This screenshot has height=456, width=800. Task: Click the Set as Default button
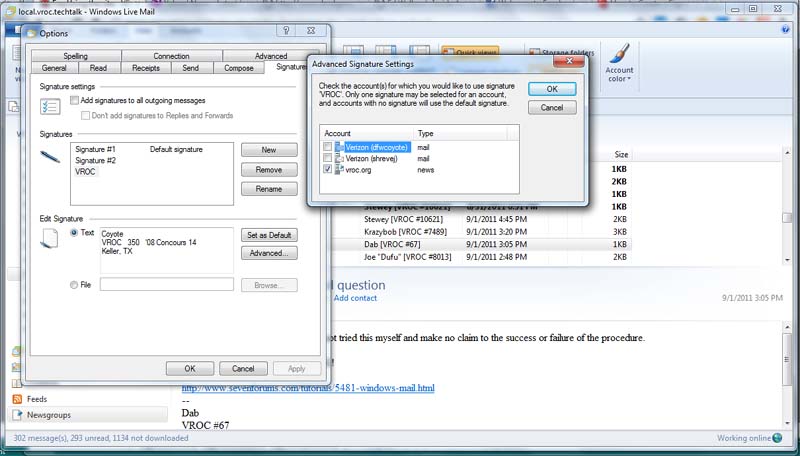pyautogui.click(x=269, y=235)
